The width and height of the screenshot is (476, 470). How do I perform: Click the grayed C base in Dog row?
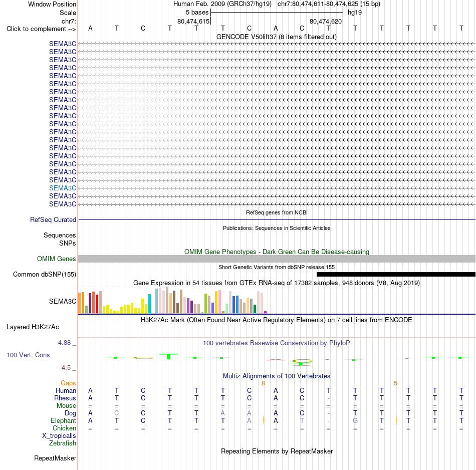(117, 413)
